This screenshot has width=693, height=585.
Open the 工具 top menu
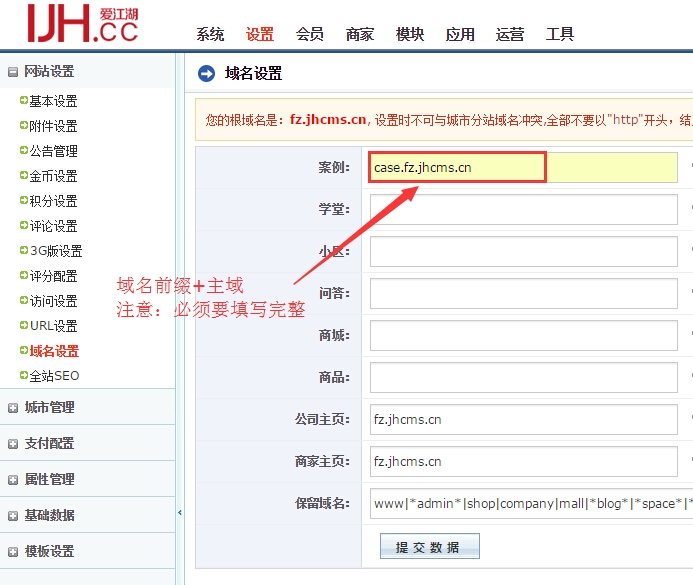pyautogui.click(x=560, y=34)
